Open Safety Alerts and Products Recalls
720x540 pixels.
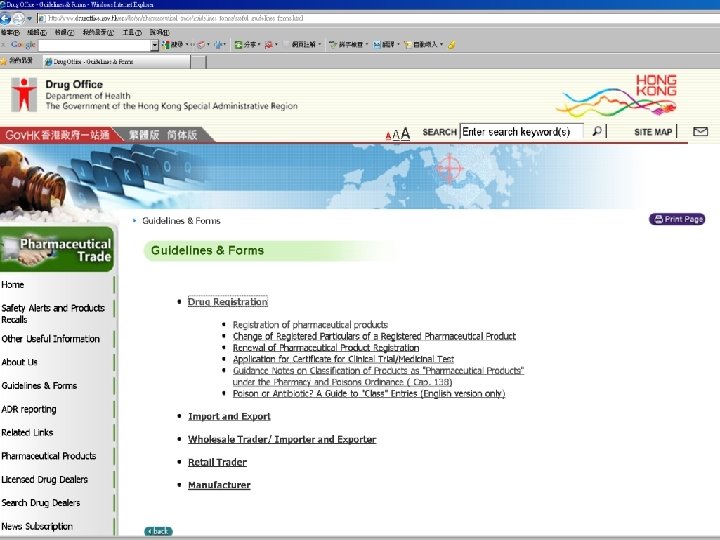click(53, 314)
